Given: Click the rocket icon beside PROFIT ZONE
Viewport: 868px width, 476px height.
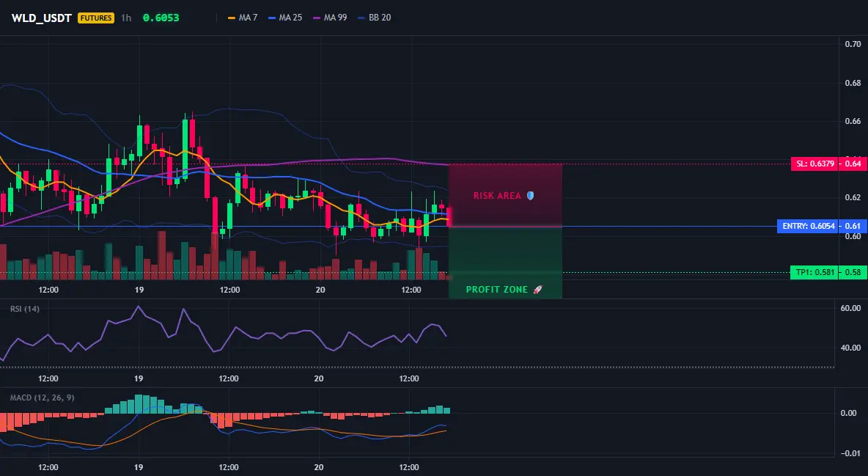Looking at the screenshot, I should pos(537,289).
